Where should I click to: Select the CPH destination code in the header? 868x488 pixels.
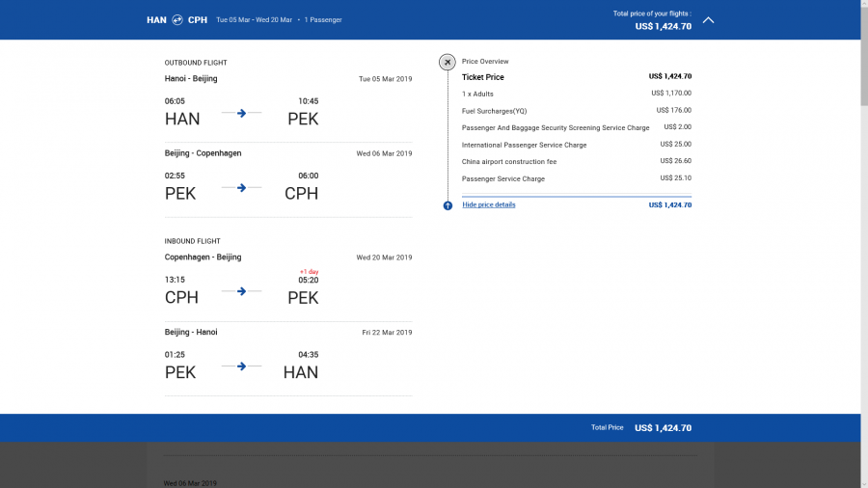[198, 19]
